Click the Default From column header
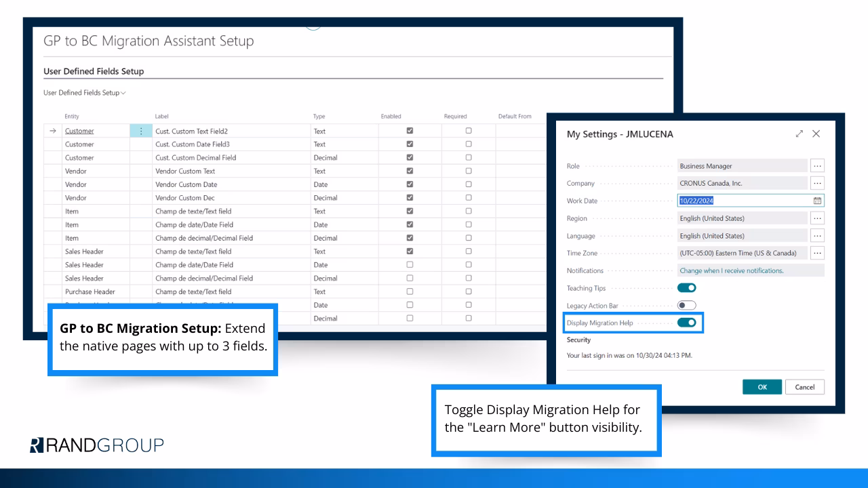 (515, 117)
